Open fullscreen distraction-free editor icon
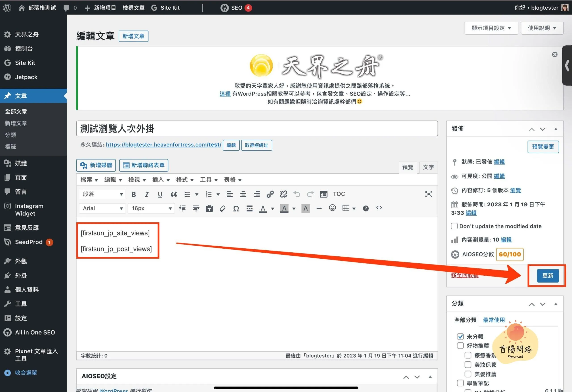The image size is (572, 392). (429, 194)
